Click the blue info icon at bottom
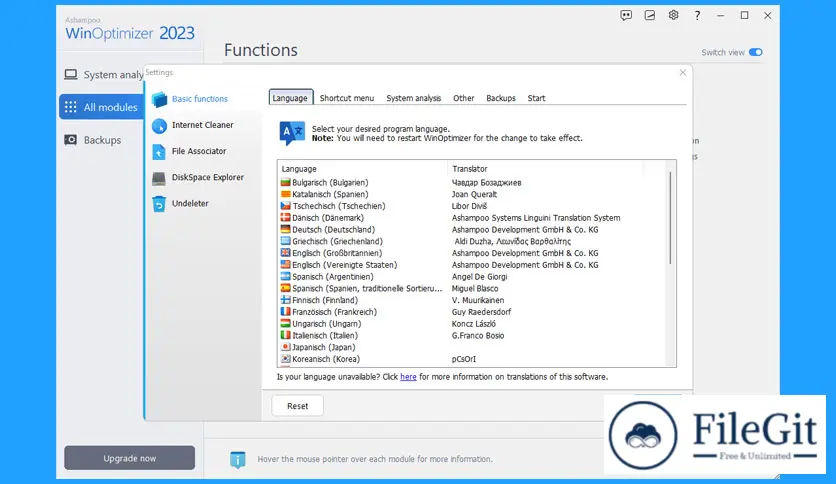This screenshot has width=836, height=484. [237, 459]
